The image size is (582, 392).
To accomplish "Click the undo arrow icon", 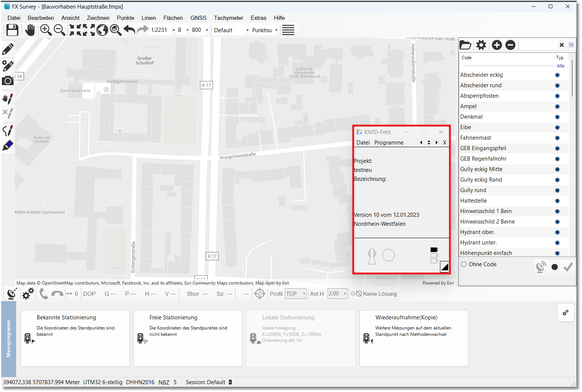I will (129, 30).
